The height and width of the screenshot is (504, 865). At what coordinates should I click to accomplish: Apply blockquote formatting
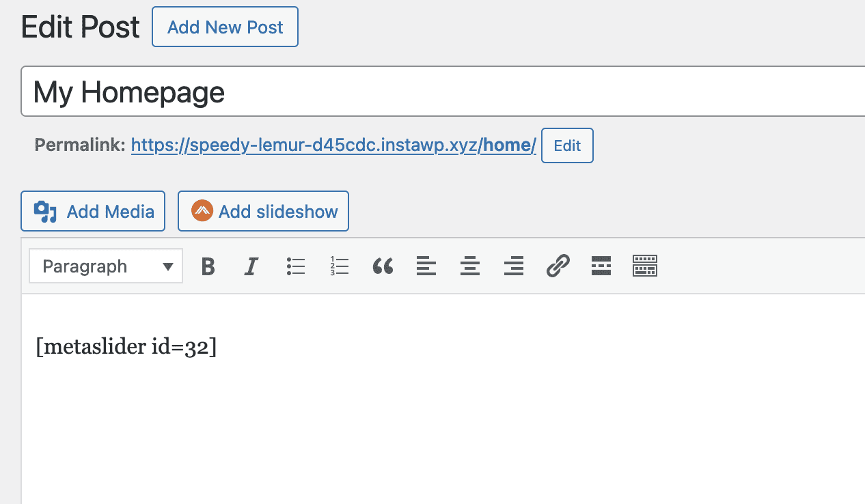383,266
